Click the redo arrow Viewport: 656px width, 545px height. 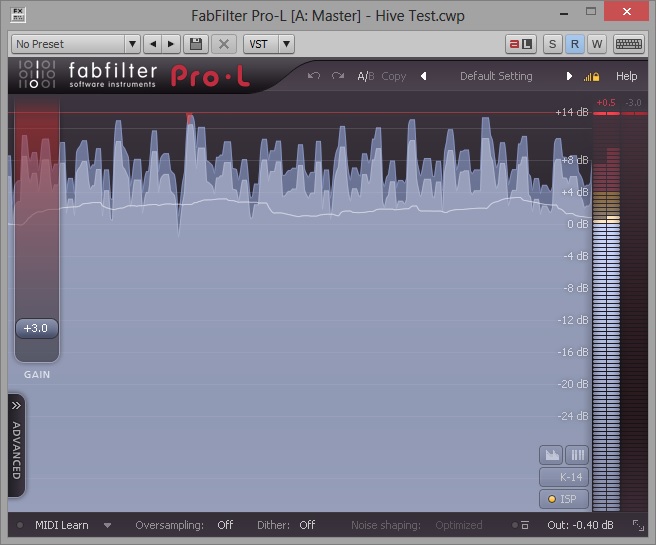[x=338, y=76]
